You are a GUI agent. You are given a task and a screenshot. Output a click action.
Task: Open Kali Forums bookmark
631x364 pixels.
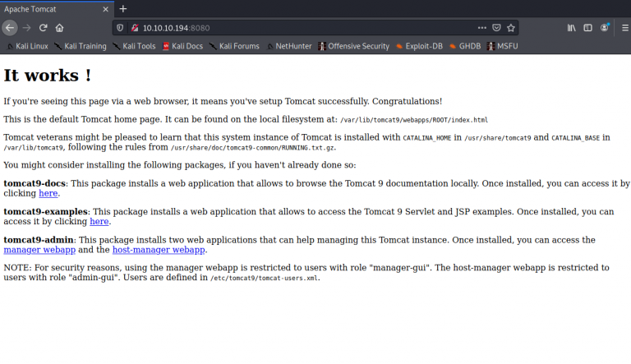coord(234,46)
